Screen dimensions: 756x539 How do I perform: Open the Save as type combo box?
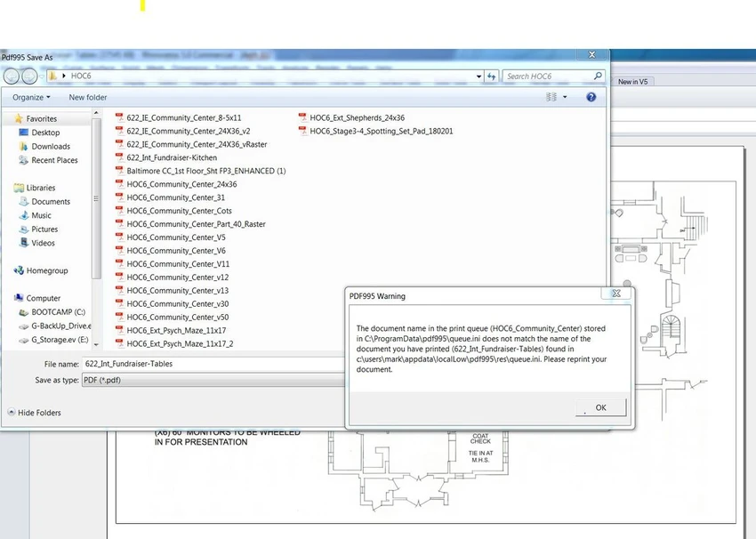tap(214, 381)
